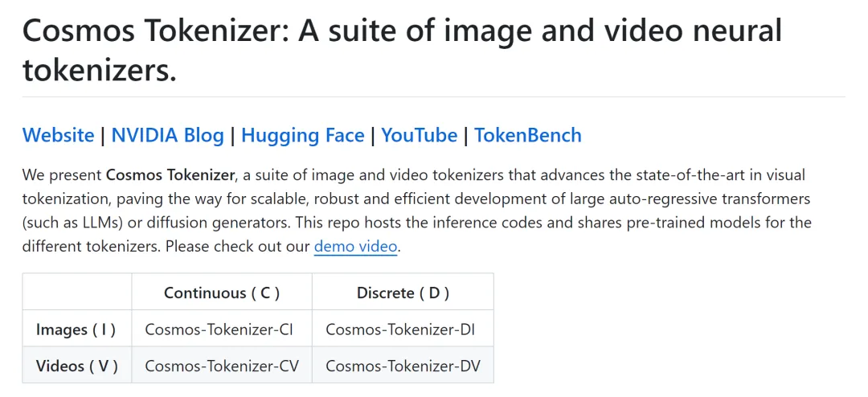Visit the Hugging Face link
868x397 pixels.
click(303, 135)
